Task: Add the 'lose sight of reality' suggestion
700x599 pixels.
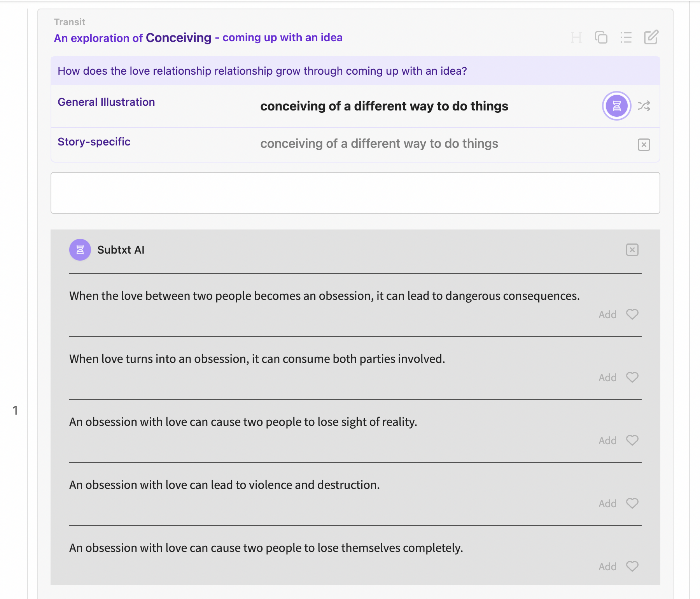Action: 607,440
